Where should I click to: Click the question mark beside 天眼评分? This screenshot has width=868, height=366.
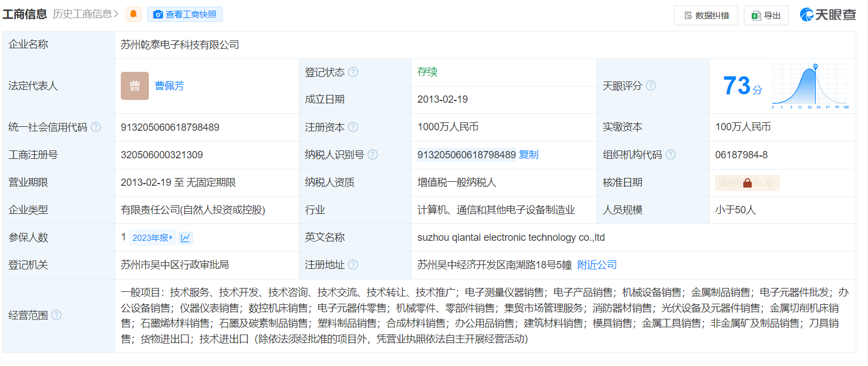[651, 86]
